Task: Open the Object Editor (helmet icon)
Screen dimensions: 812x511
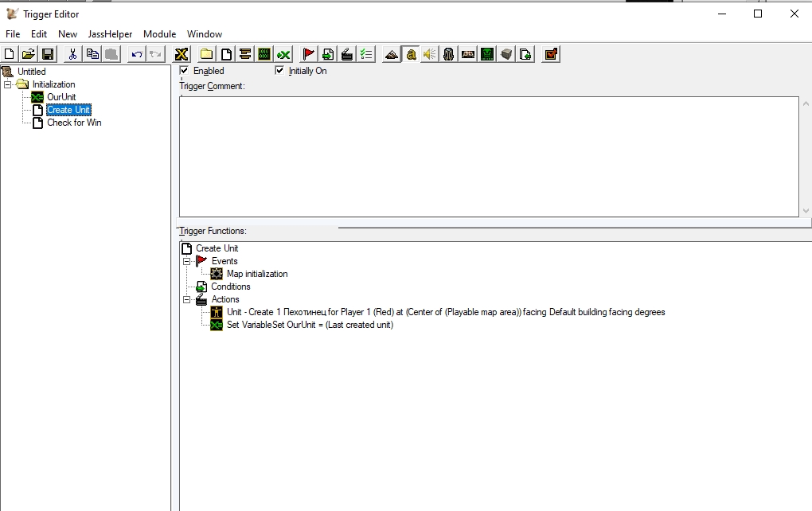Action: (449, 54)
